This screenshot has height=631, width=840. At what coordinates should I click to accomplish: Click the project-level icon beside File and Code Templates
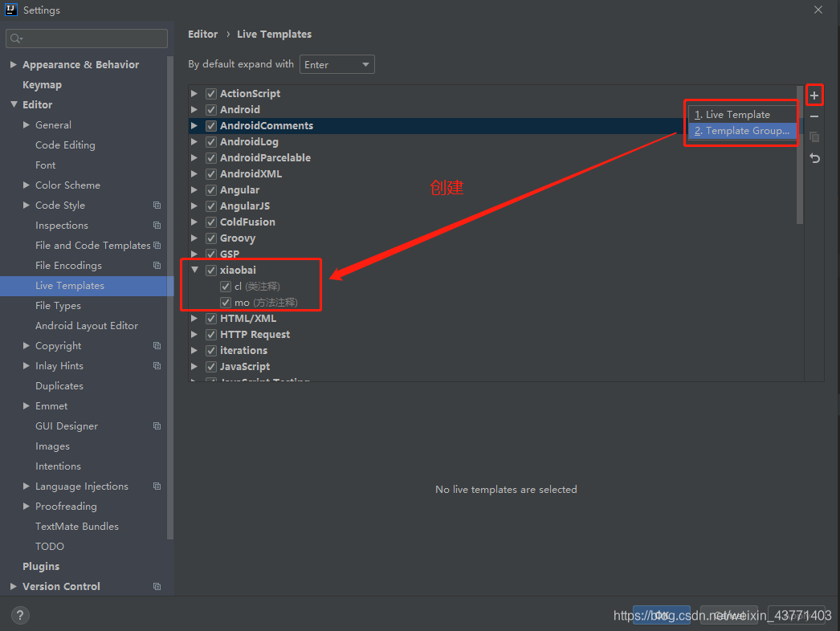coord(157,246)
